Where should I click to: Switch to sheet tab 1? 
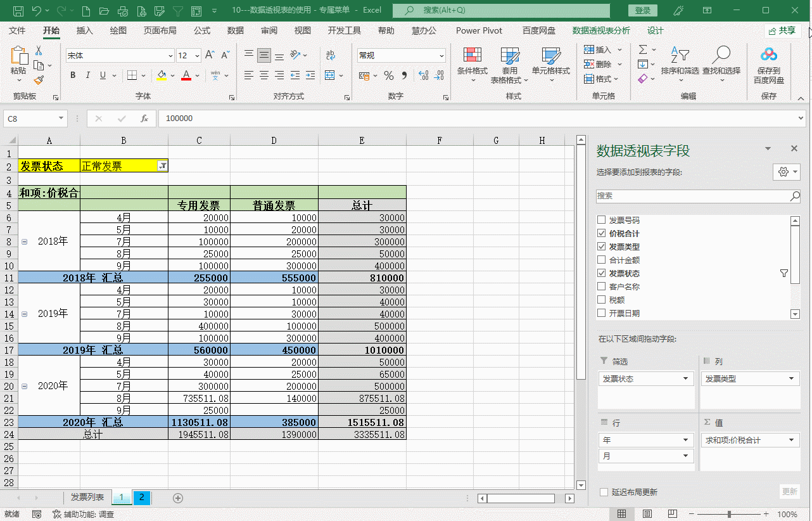(121, 498)
